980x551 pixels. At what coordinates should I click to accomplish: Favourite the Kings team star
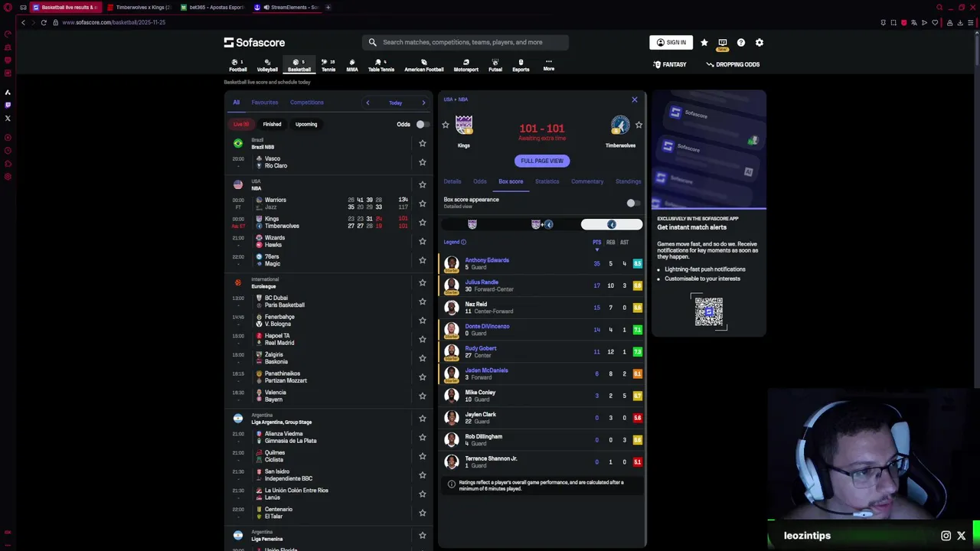(x=446, y=125)
